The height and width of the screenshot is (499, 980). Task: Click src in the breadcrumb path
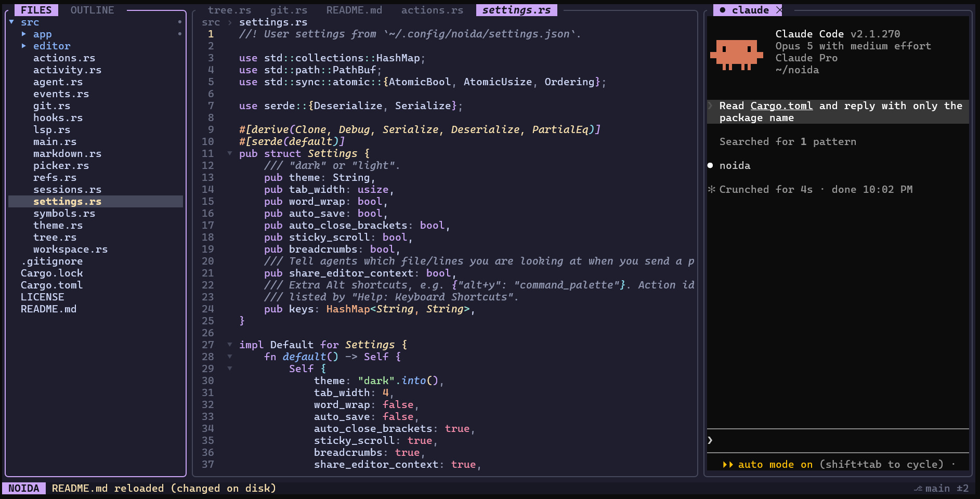click(211, 22)
